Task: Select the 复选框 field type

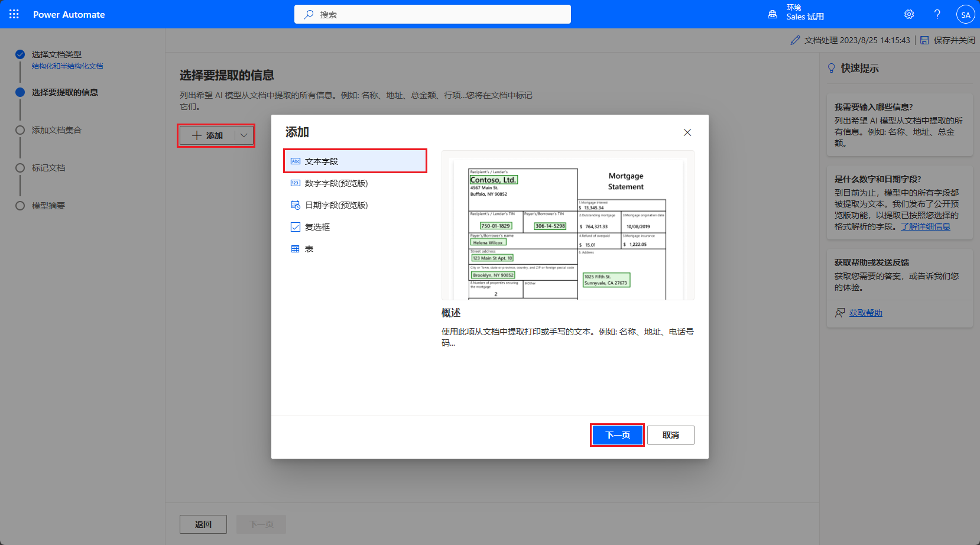Action: pos(355,227)
